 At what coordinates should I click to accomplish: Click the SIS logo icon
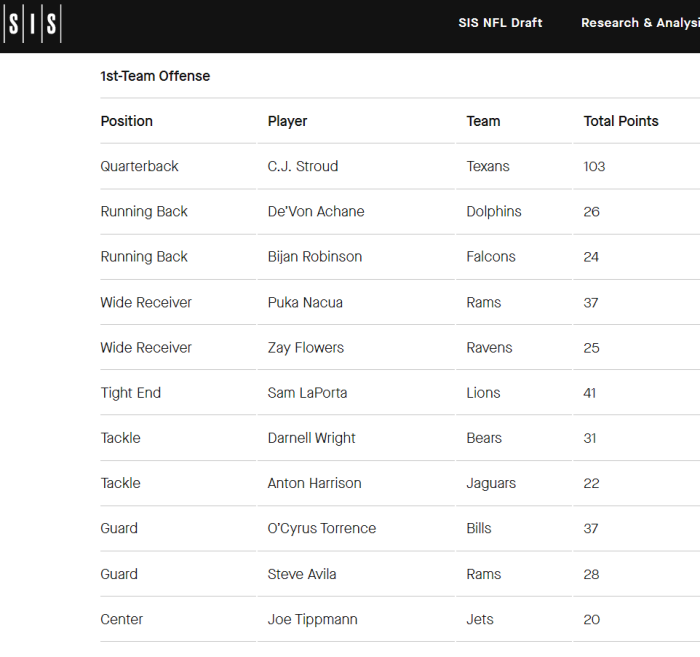(x=32, y=24)
